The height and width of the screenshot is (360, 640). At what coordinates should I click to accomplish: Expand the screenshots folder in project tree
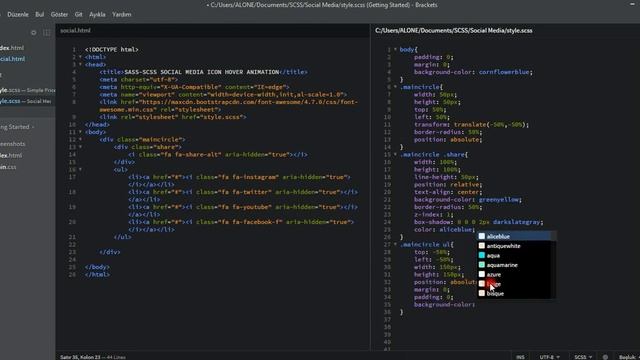click(x=13, y=144)
